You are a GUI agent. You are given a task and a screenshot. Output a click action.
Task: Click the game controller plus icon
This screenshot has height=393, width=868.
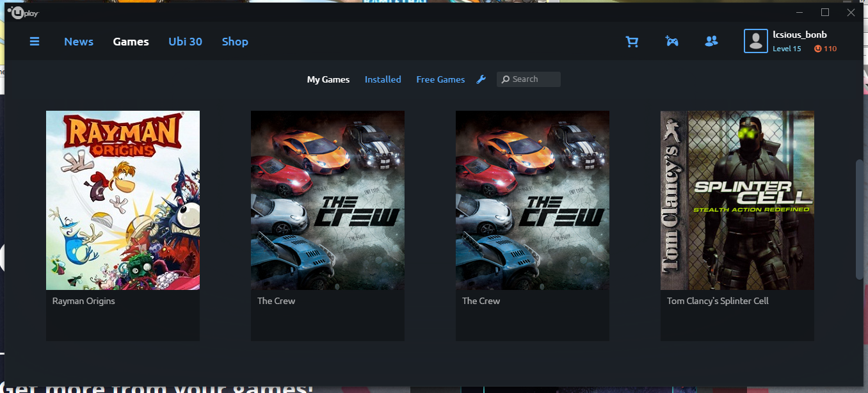[671, 42]
